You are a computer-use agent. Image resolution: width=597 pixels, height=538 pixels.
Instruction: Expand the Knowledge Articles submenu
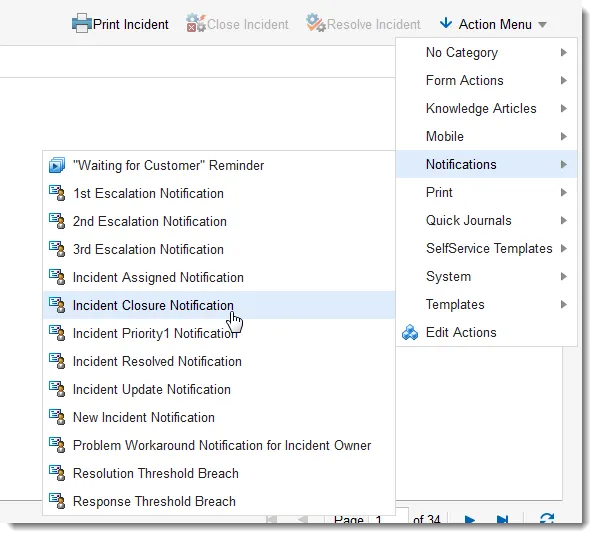487,109
